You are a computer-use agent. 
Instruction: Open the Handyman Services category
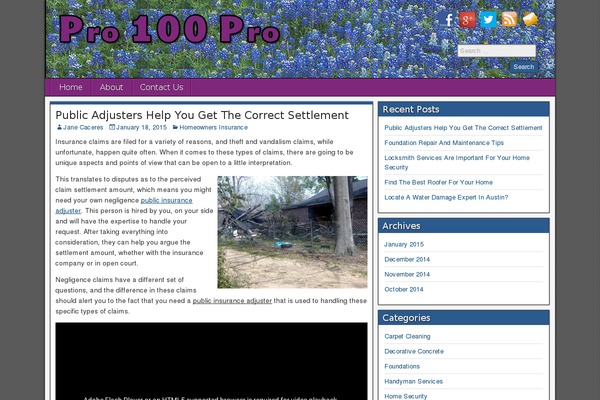(413, 381)
